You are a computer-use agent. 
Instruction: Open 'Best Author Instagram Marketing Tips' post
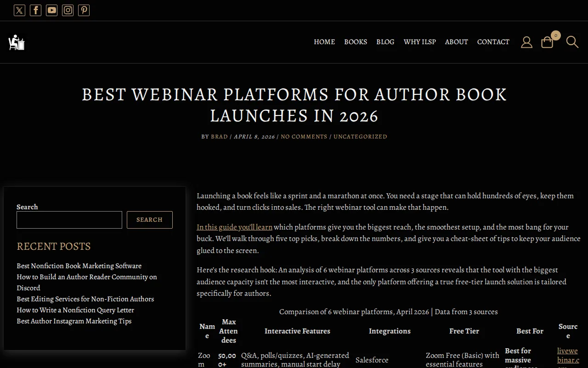[74, 321]
